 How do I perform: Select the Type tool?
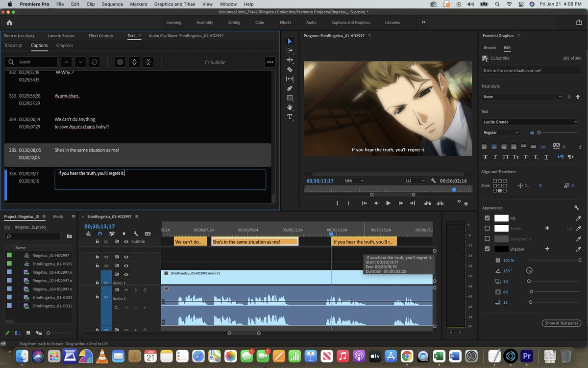tap(290, 117)
